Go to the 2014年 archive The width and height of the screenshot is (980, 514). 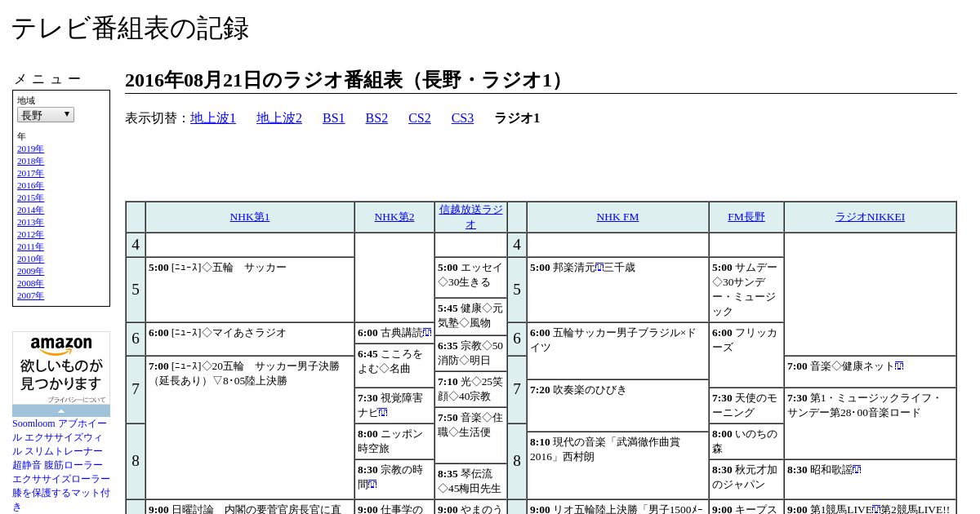tap(31, 210)
